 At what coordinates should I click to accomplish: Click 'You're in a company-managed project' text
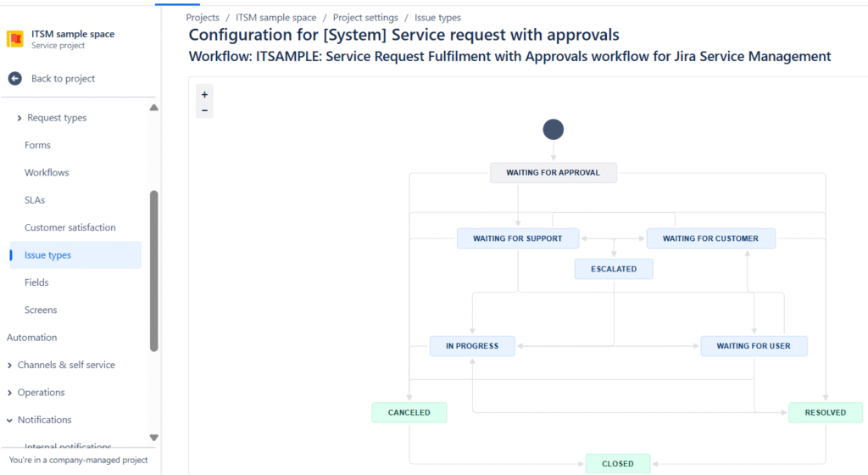(78, 460)
